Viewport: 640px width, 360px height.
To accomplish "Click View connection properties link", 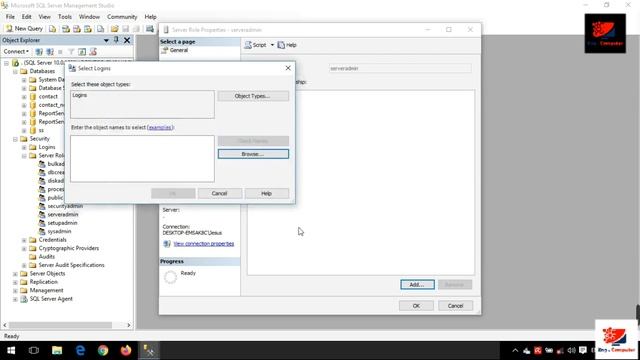I will [x=204, y=244].
